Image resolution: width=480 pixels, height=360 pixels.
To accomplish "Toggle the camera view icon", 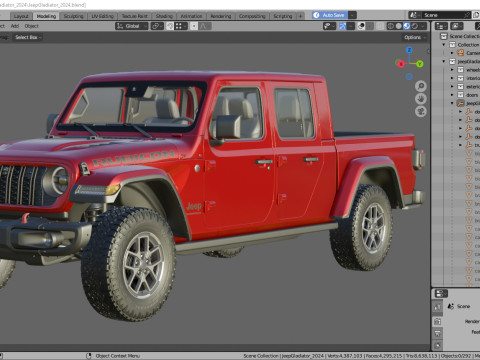I will [x=421, y=111].
